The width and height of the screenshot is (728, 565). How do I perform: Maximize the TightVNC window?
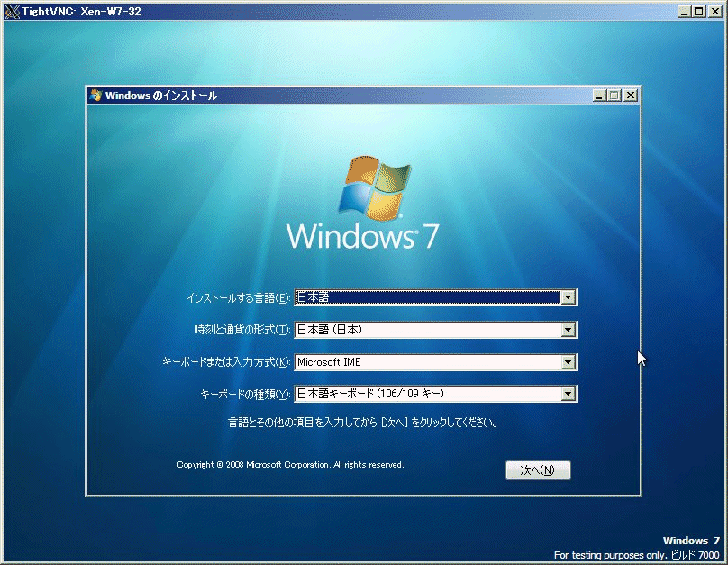click(x=699, y=12)
